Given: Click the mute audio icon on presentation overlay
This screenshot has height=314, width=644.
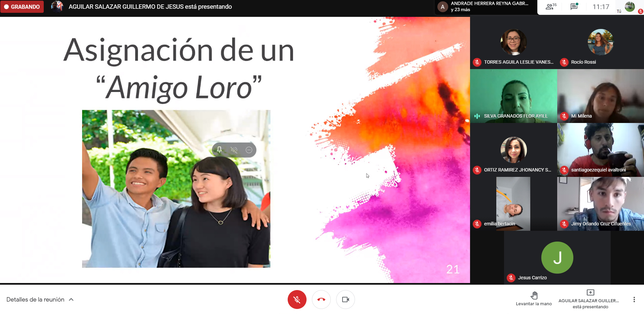Looking at the screenshot, I should tap(234, 150).
